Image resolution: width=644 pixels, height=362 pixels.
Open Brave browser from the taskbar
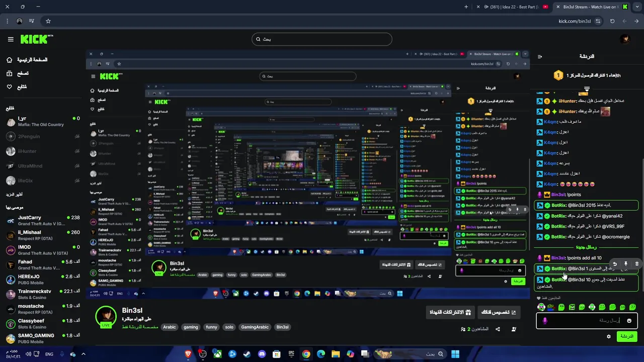188,354
